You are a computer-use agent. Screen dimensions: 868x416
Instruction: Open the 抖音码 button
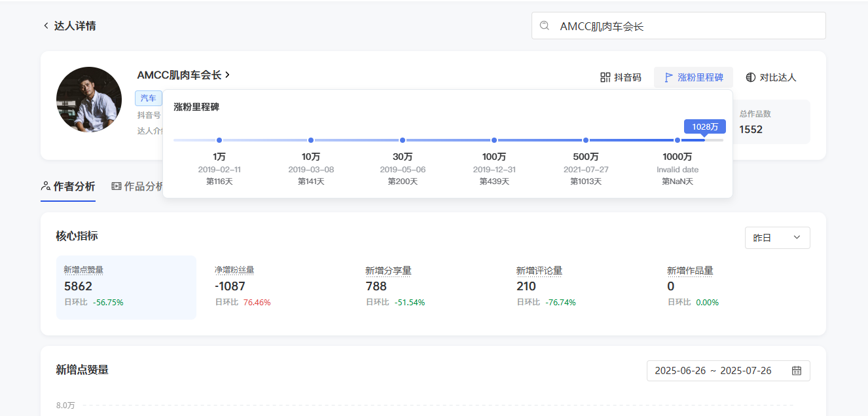click(621, 77)
